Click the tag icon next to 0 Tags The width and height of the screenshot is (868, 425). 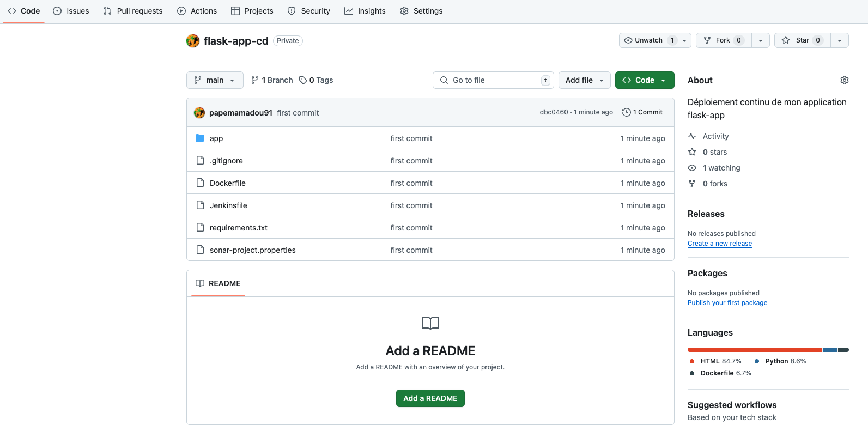tap(303, 80)
